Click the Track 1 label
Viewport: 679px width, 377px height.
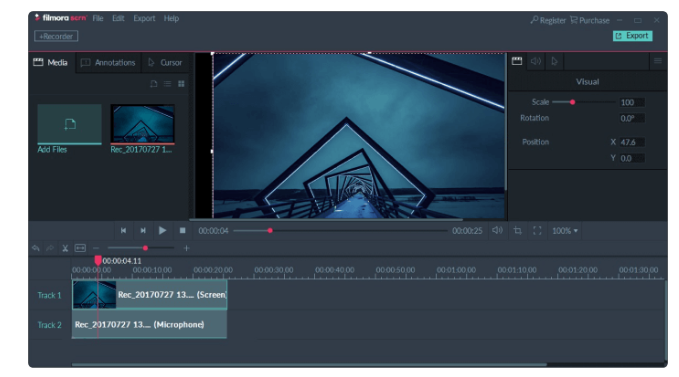pos(49,296)
